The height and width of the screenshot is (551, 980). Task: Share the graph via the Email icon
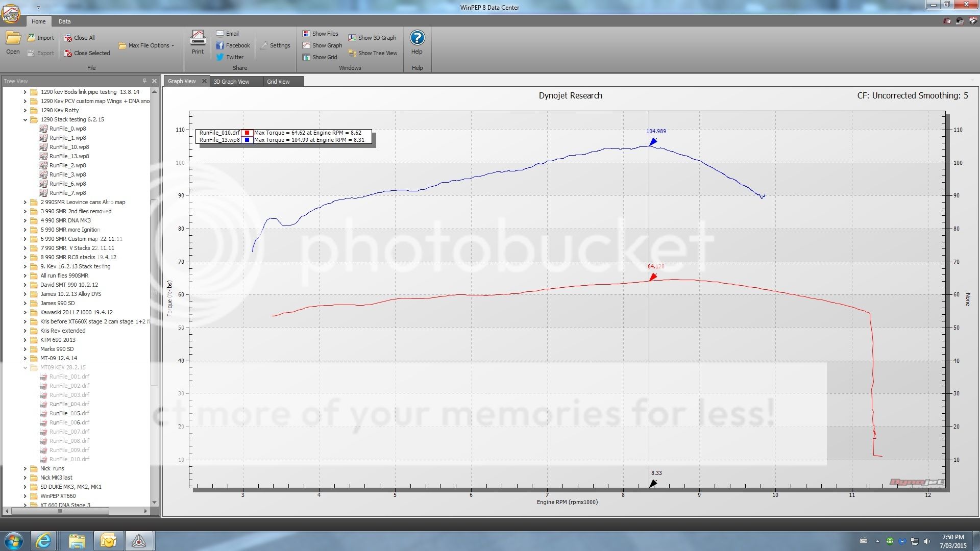[228, 33]
